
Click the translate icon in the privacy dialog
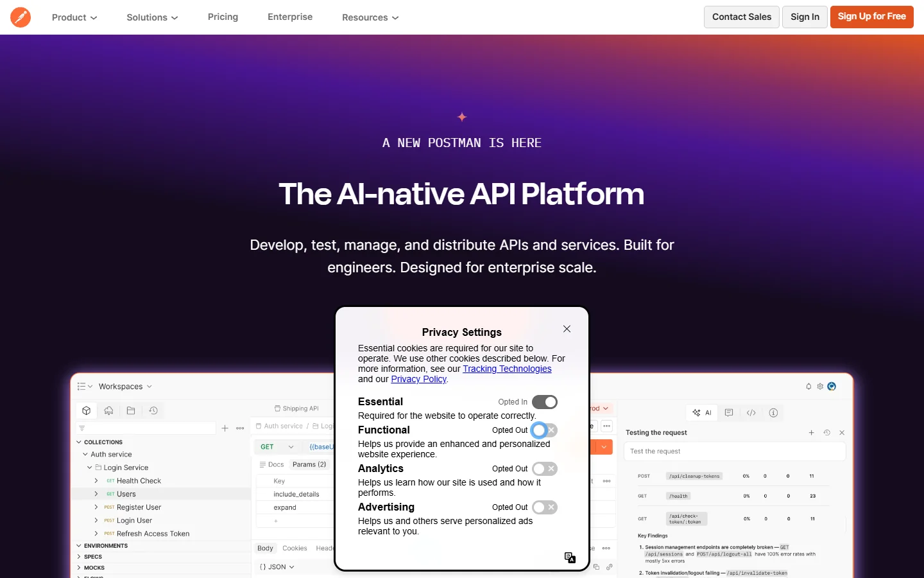pos(570,557)
